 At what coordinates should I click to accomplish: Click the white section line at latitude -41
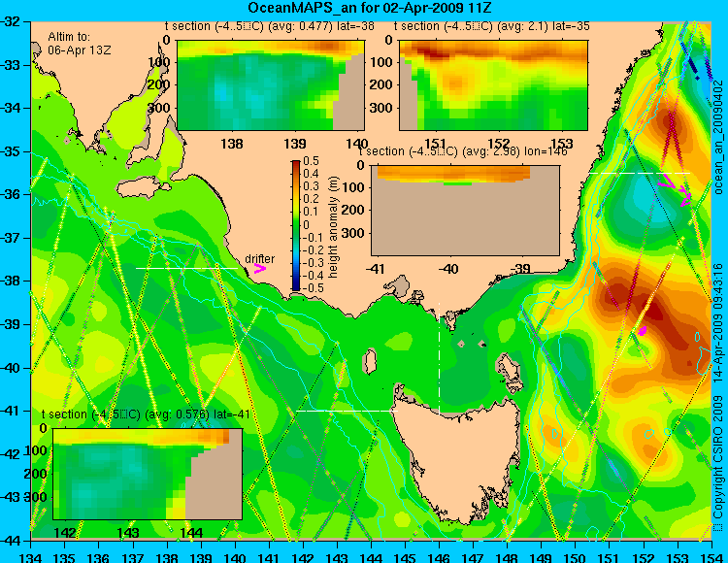347,411
